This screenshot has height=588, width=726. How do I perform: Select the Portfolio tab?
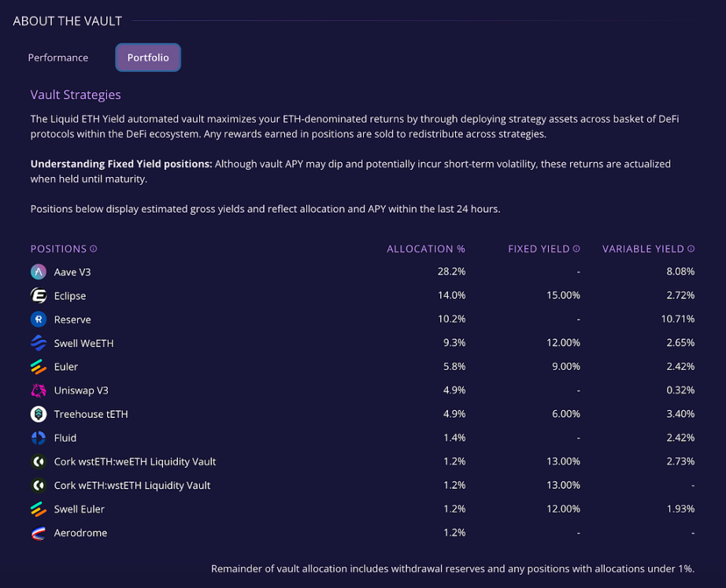click(x=148, y=57)
